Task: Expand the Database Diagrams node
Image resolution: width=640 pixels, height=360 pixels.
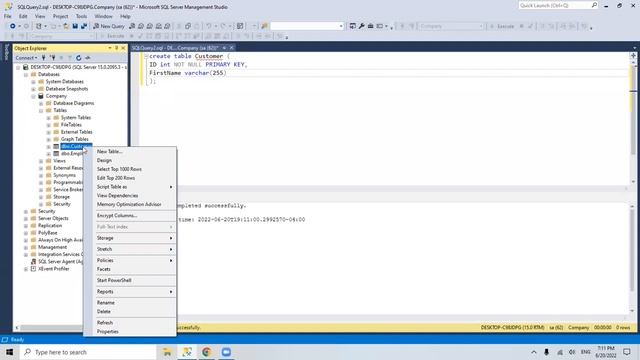Action: click(x=41, y=103)
